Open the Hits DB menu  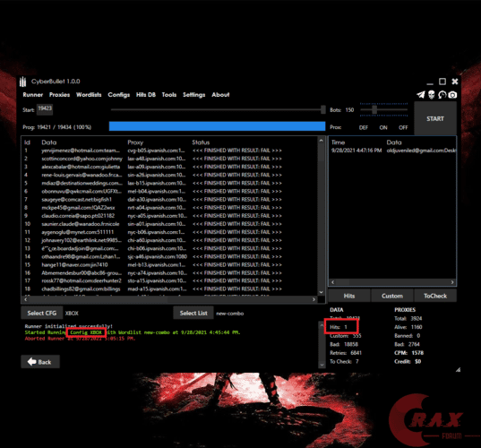(146, 95)
